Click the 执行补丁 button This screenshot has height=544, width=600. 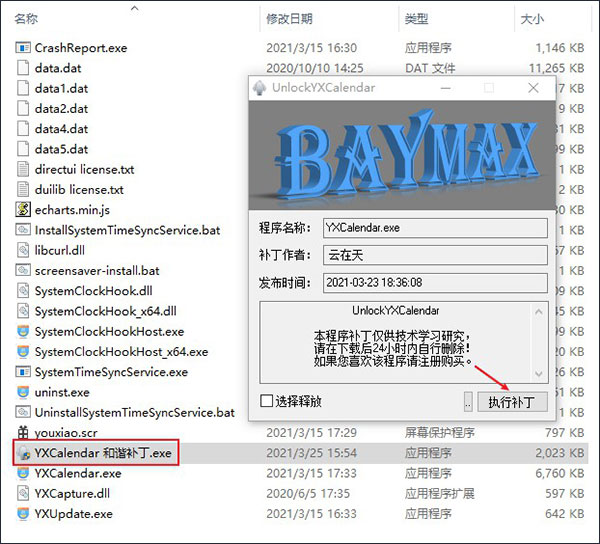coord(512,402)
